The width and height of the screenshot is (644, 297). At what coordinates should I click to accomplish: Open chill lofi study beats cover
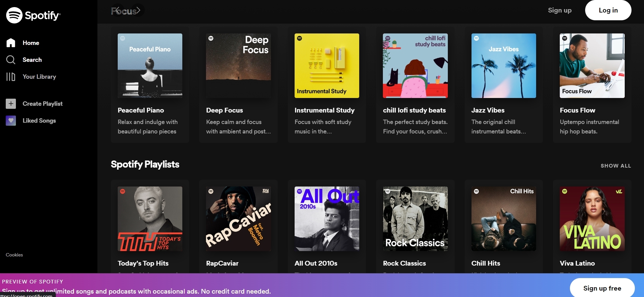point(415,66)
